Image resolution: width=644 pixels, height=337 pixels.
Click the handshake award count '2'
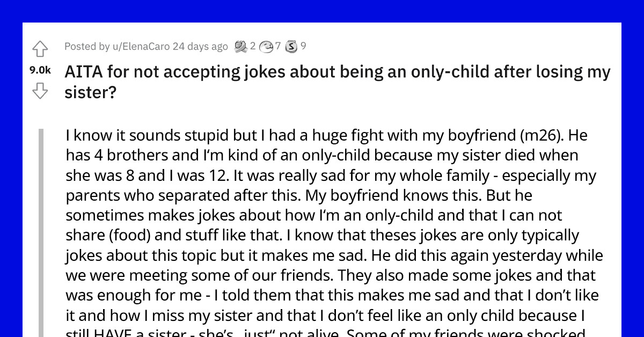[x=252, y=47]
